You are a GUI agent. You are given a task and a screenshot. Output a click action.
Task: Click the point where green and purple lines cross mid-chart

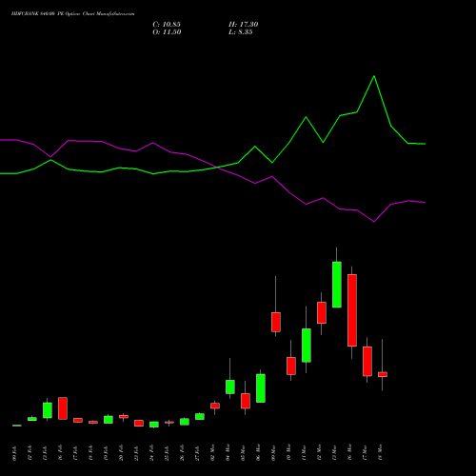(217, 167)
